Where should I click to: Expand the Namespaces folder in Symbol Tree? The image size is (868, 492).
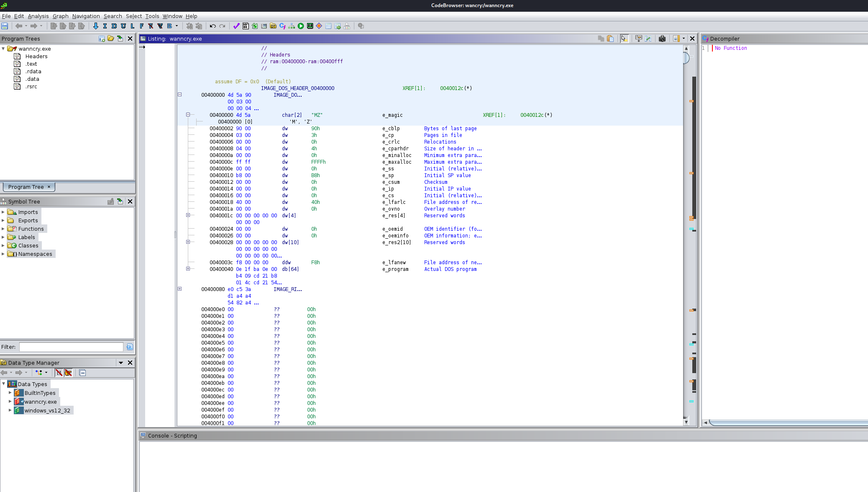(3, 254)
